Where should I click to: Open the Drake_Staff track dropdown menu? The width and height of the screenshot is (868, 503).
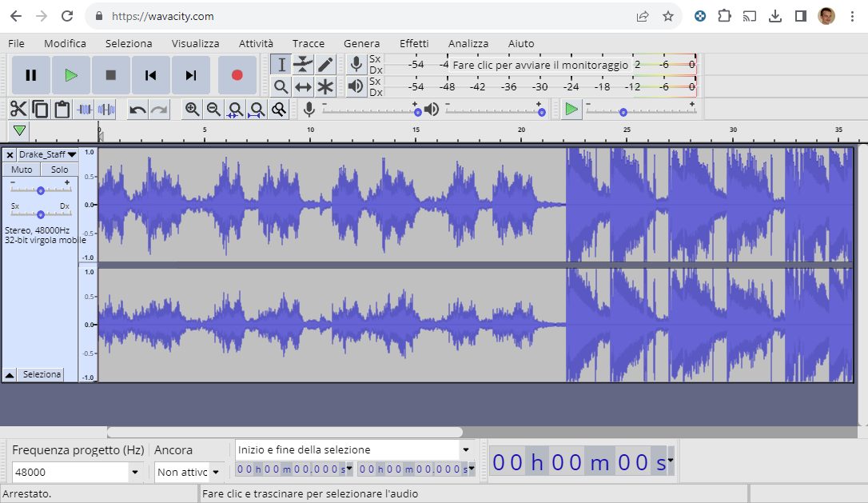tap(47, 154)
